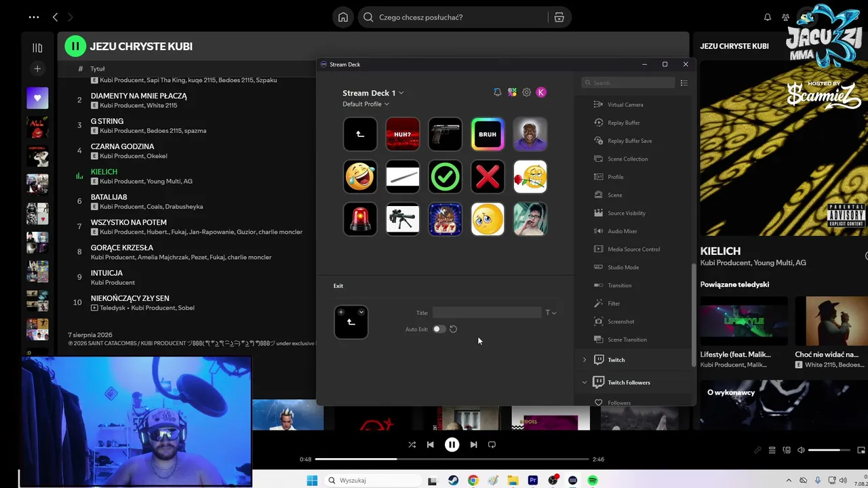Focus the Stream Deck actions Search box

[x=628, y=83]
